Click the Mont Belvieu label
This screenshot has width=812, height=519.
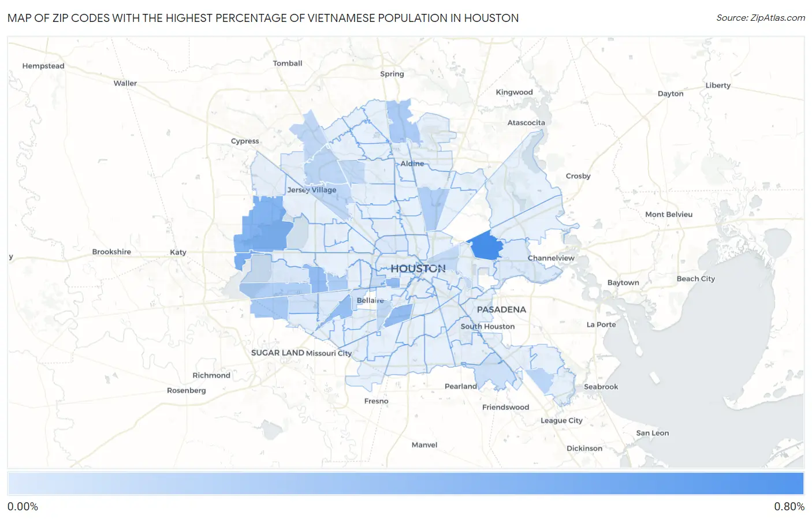tap(669, 214)
